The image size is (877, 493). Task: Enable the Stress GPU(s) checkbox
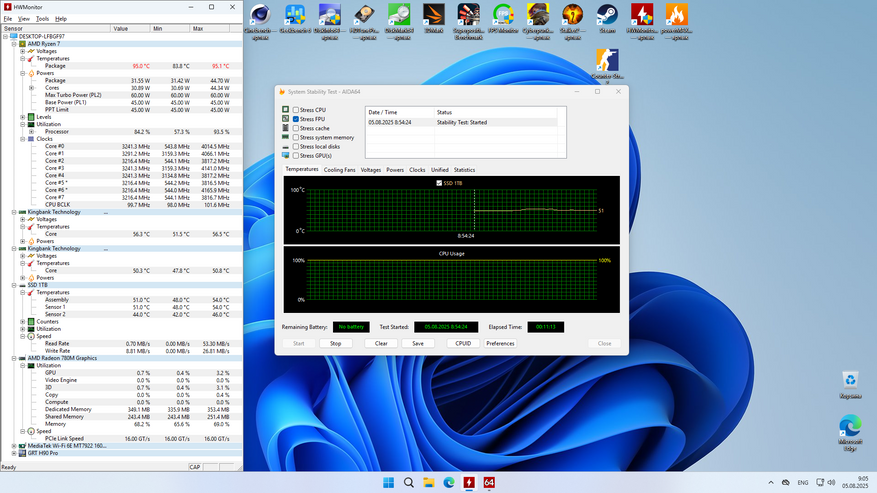296,155
